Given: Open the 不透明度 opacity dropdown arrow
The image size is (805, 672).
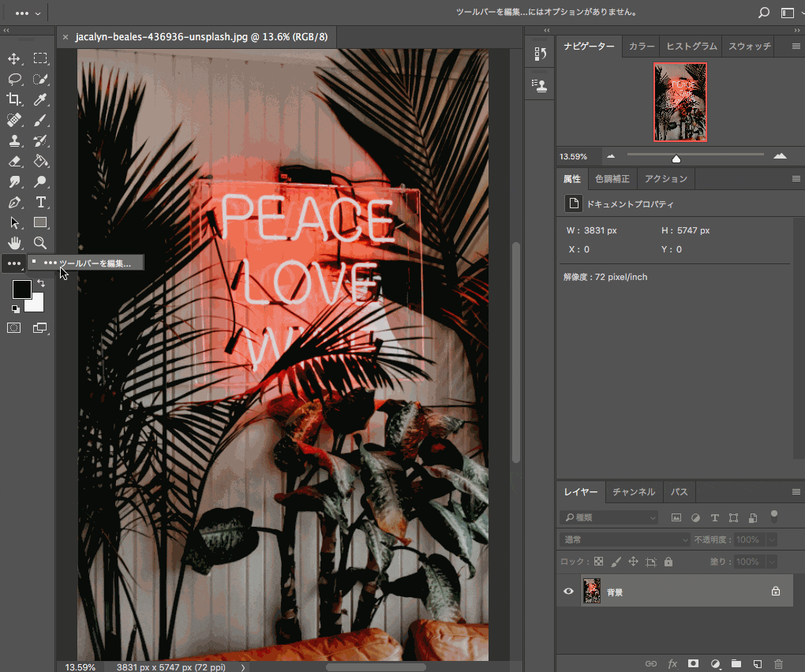Looking at the screenshot, I should tap(771, 539).
